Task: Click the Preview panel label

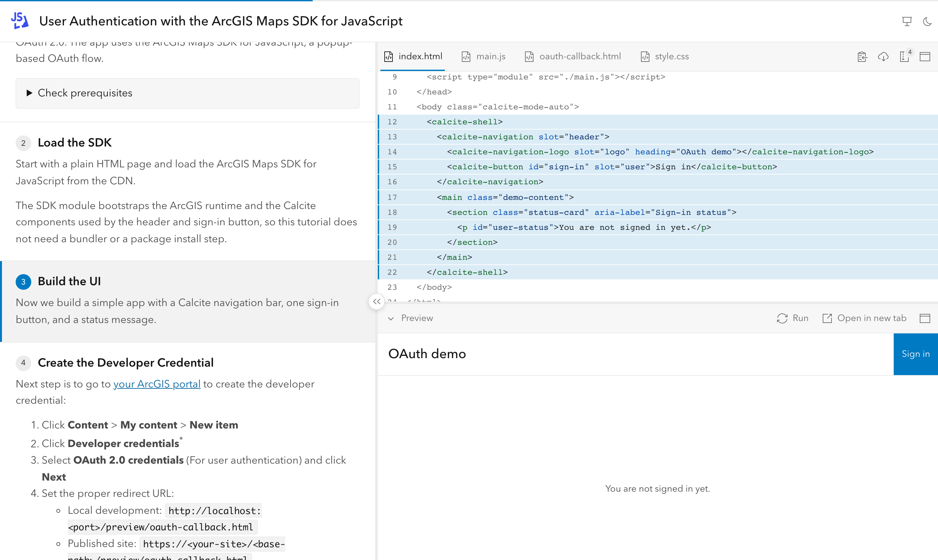Action: tap(417, 318)
